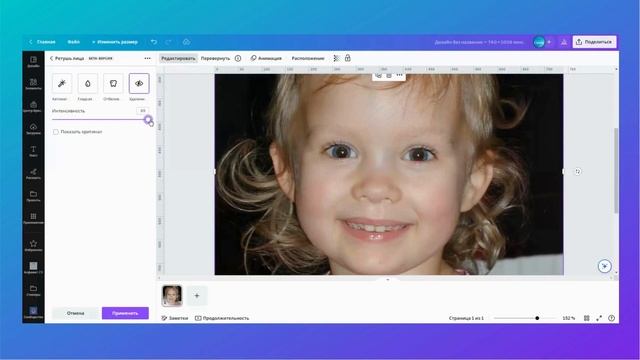Go to Home from the header

pyautogui.click(x=42, y=42)
